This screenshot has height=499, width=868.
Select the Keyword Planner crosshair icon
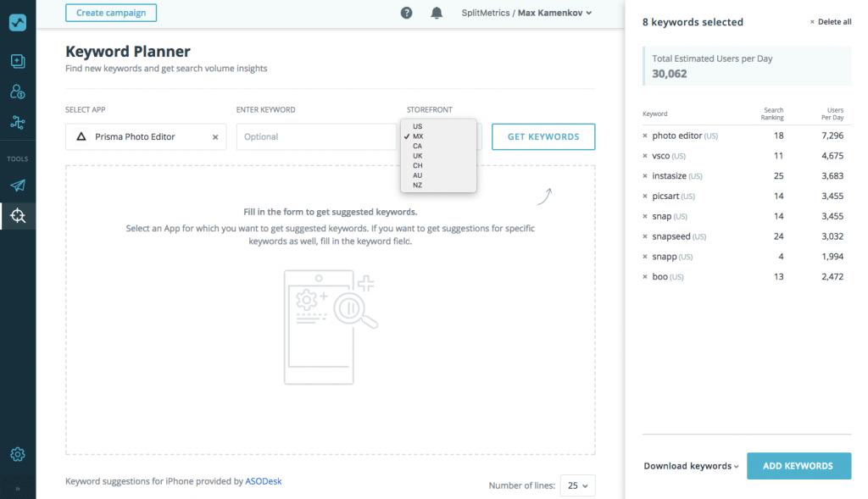click(x=18, y=215)
